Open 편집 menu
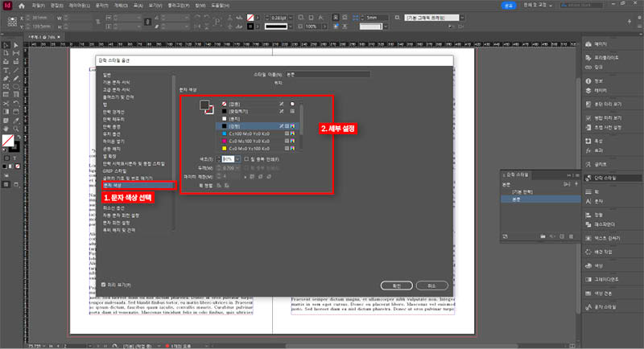The image size is (644, 349). pyautogui.click(x=56, y=6)
